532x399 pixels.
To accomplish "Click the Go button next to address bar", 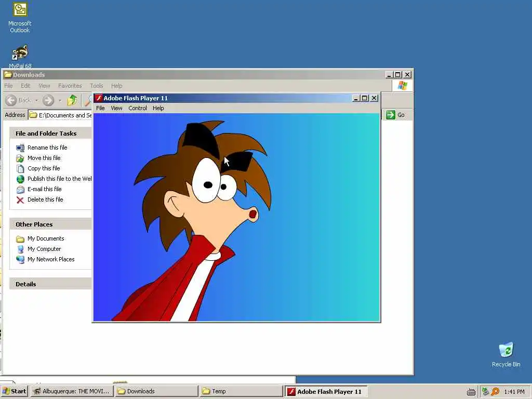I will tap(395, 115).
